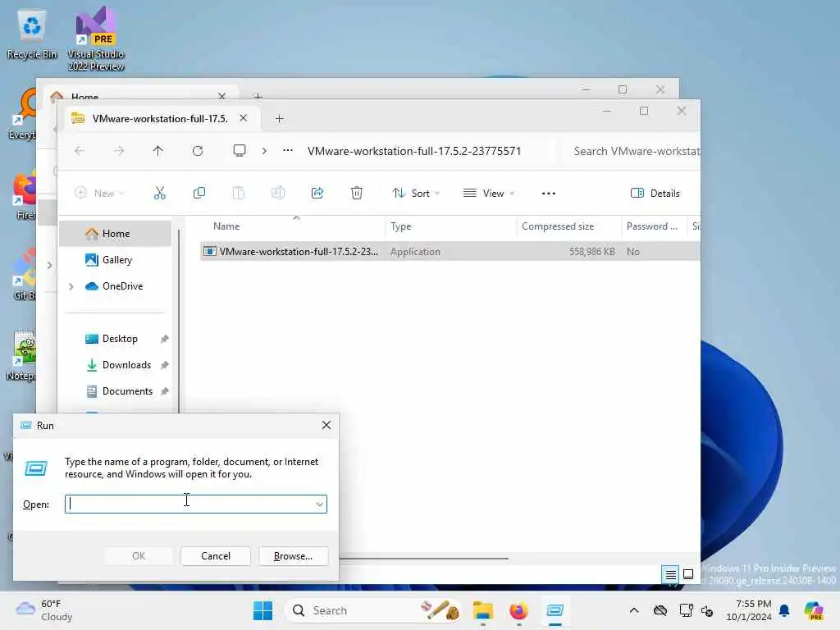Viewport: 840px width, 630px height.
Task: Open the New dropdown menu
Action: (99, 194)
